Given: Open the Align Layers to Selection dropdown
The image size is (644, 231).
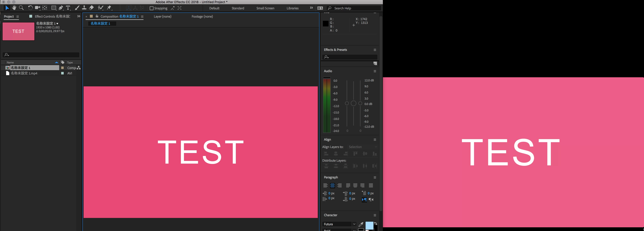Looking at the screenshot, I should pyautogui.click(x=363, y=147).
